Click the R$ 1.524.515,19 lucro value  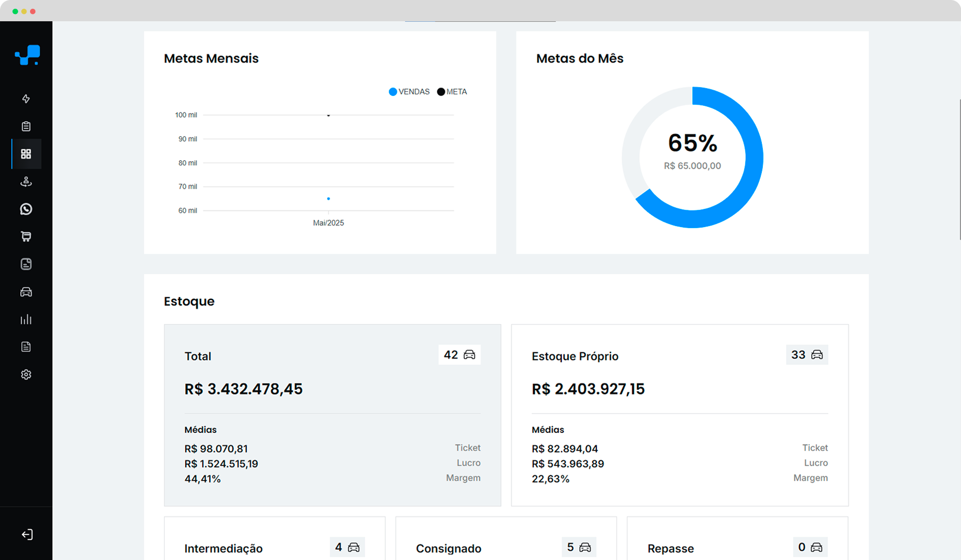[x=221, y=464]
